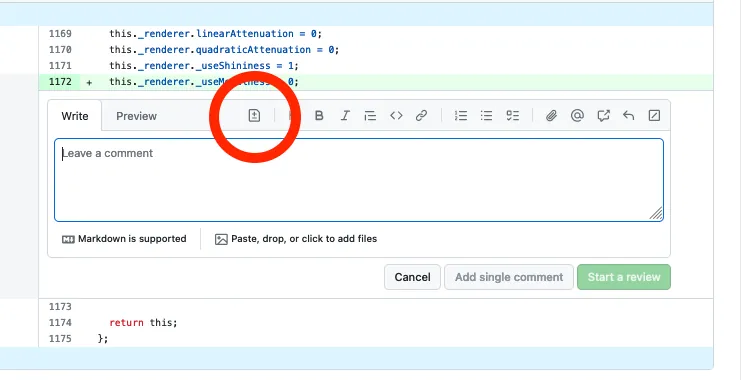The image size is (741, 380).
Task: Attach files with the paperclip icon
Action: coord(551,115)
